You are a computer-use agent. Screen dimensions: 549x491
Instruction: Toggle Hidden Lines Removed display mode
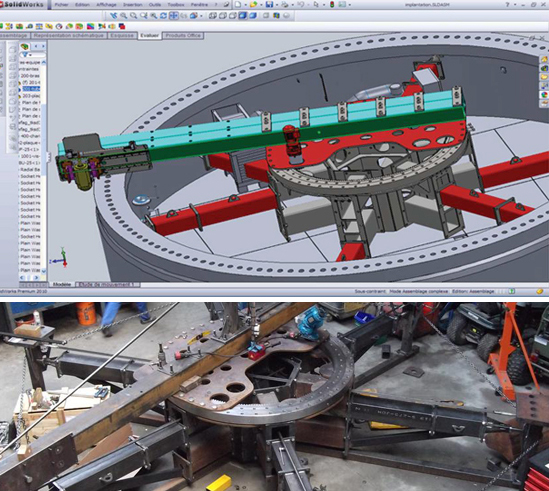point(233,16)
